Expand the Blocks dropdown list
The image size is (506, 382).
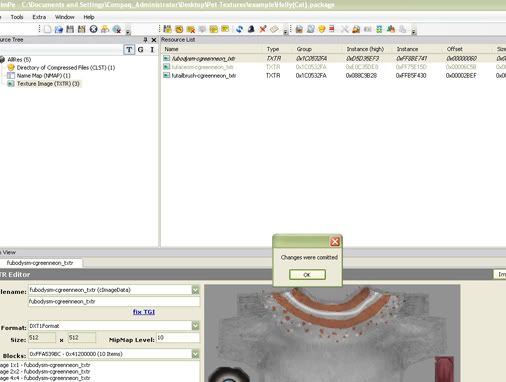[196, 354]
